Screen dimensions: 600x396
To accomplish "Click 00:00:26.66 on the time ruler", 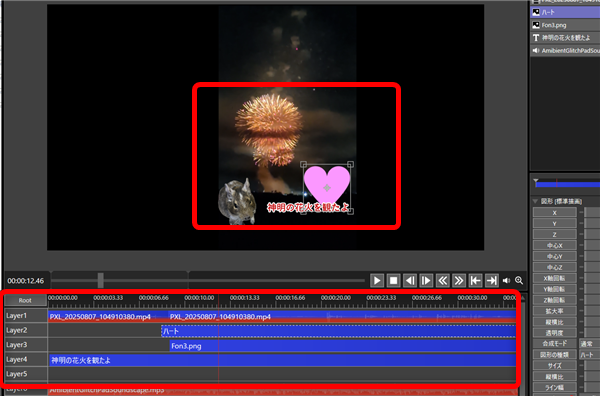I will [427, 298].
